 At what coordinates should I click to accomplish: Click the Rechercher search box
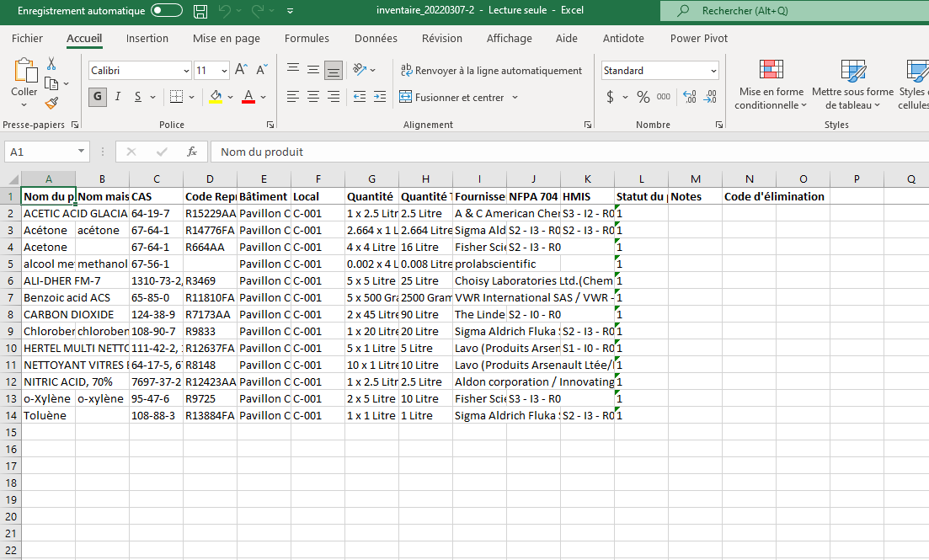click(x=794, y=11)
